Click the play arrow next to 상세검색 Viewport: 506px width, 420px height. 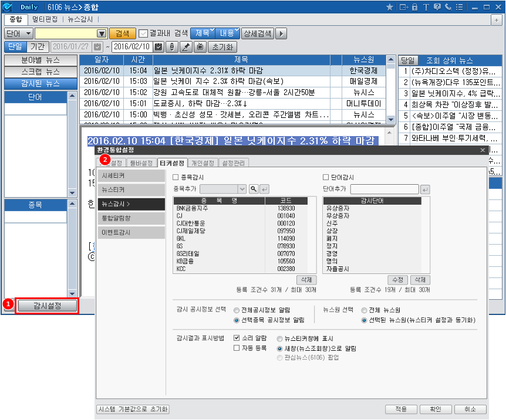281,33
